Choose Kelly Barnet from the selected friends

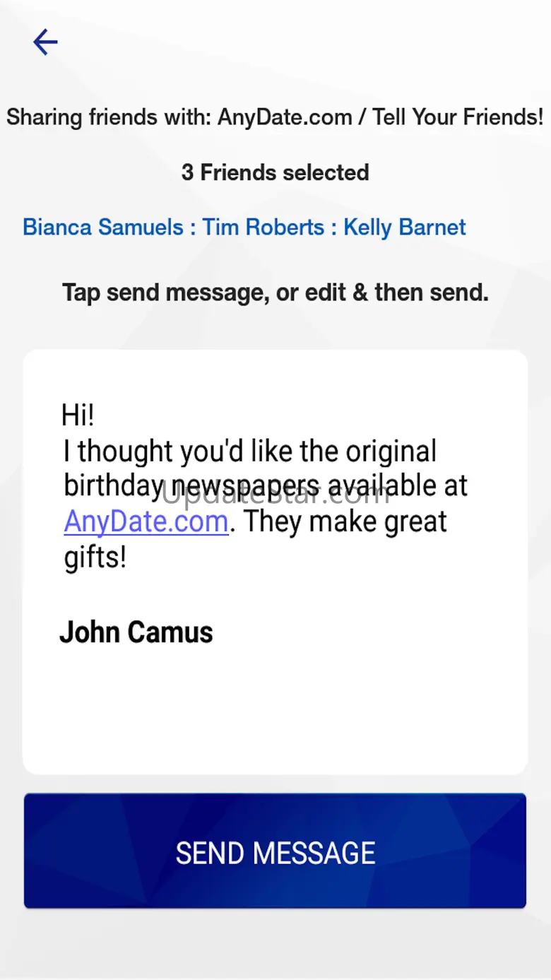[x=405, y=228]
